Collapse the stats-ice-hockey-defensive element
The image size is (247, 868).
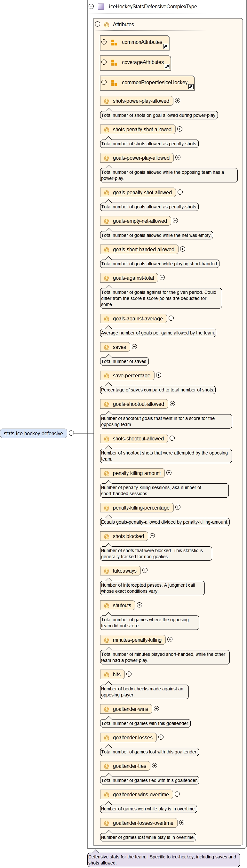click(71, 433)
